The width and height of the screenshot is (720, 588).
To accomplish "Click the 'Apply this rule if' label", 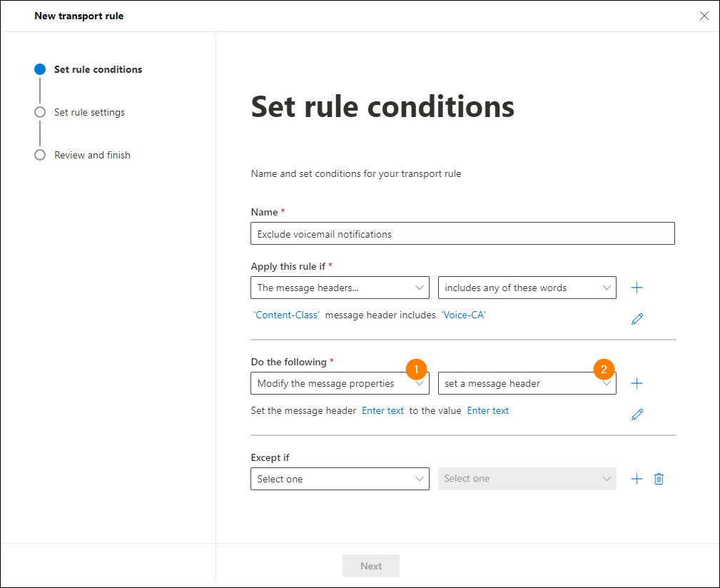I will point(288,266).
